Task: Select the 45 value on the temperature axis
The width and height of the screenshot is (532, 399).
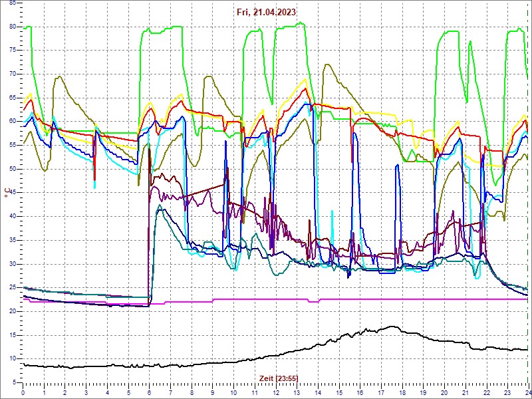Action: [12, 193]
